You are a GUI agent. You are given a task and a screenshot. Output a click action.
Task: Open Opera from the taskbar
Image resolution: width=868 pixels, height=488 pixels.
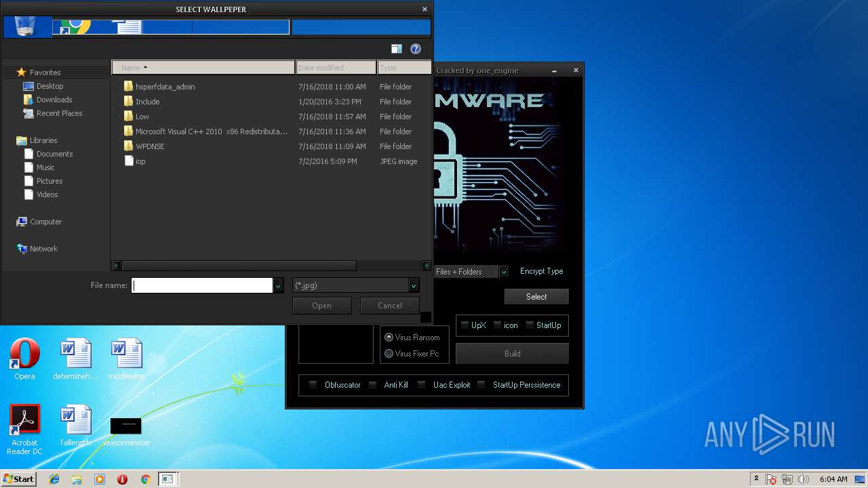pos(122,479)
